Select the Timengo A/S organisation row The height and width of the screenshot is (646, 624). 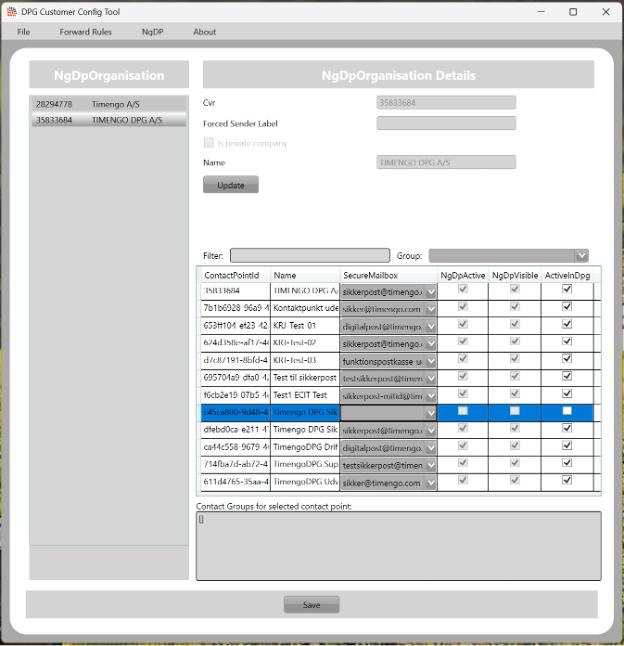click(x=108, y=103)
